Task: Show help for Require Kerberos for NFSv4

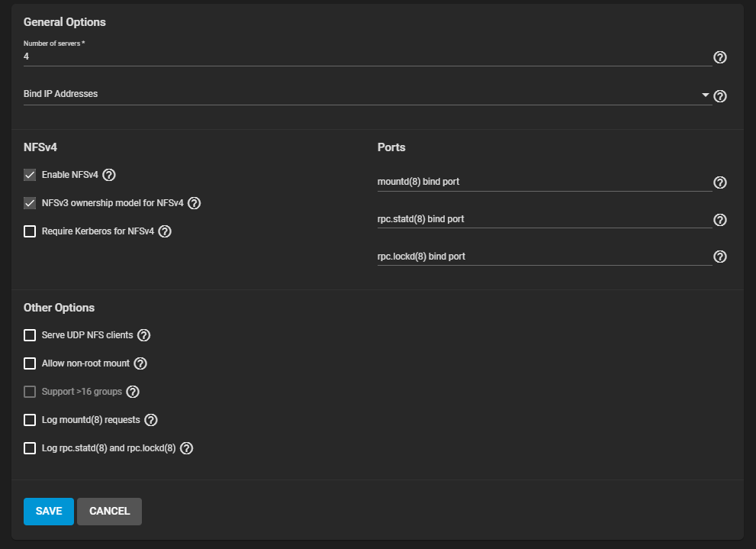Action: (165, 231)
